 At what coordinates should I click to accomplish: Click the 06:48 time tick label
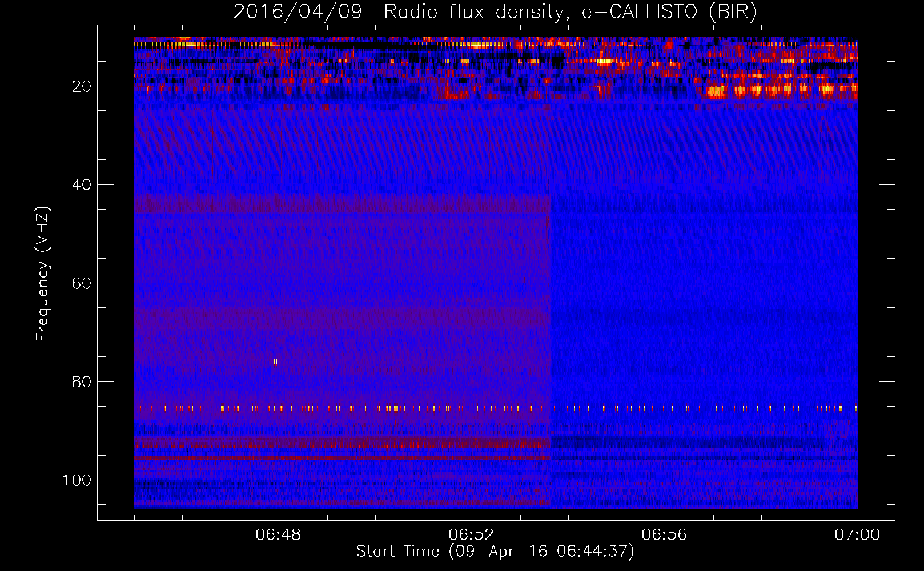tap(279, 535)
